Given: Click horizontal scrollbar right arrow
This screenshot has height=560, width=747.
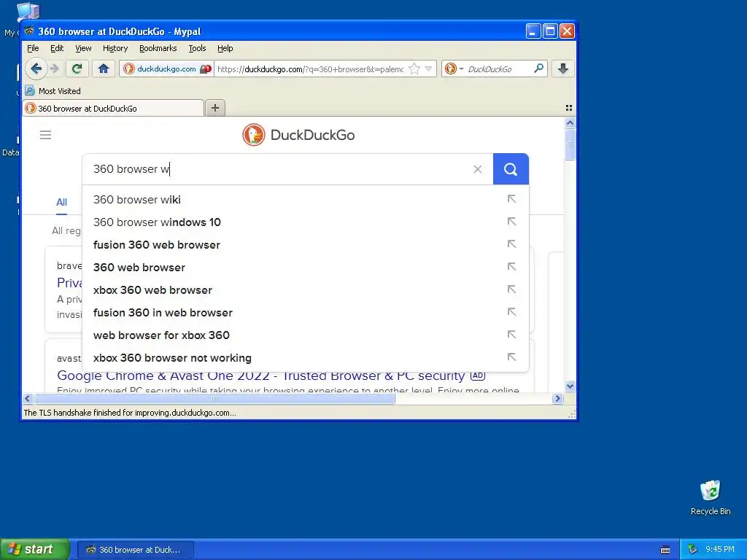Looking at the screenshot, I should [x=558, y=399].
